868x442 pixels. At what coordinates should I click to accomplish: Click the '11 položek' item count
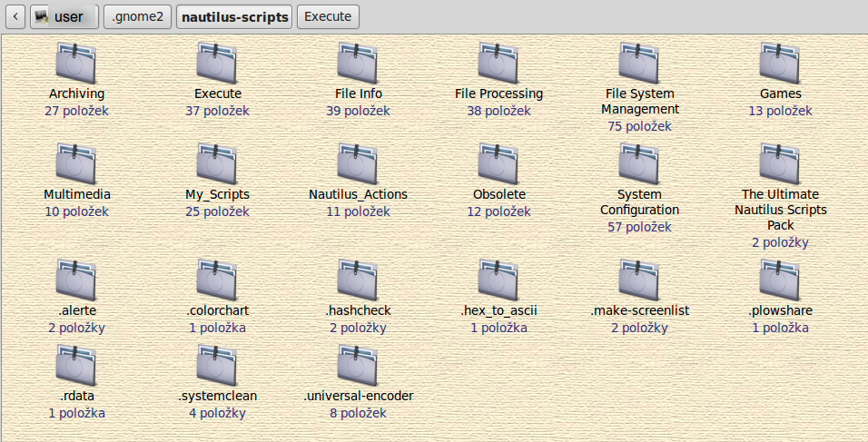(358, 211)
